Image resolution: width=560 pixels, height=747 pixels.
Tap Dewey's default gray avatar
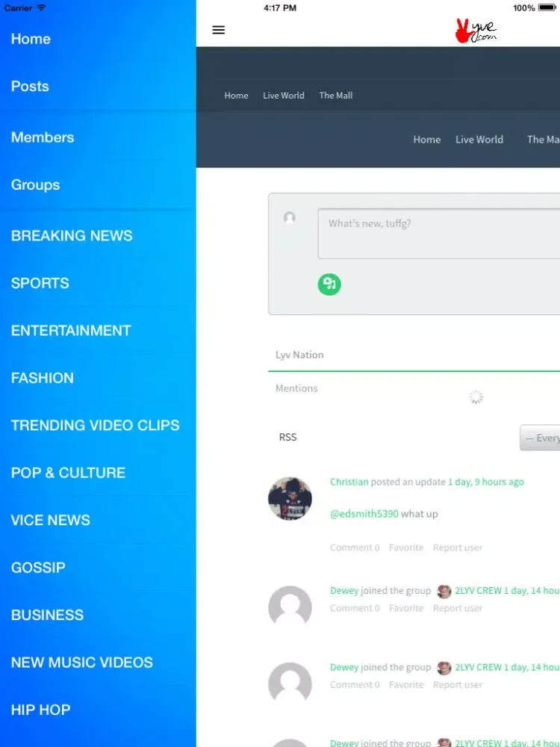[x=290, y=607]
